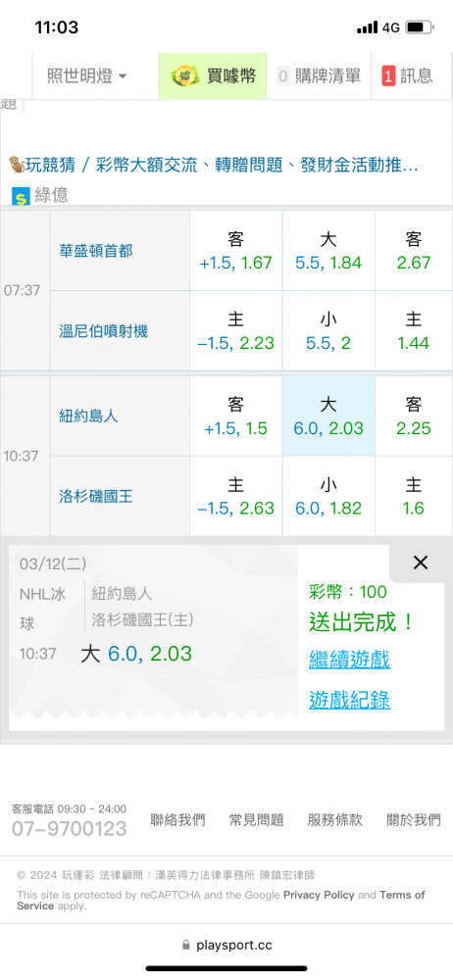Select 客 +1.5, 1.67 for 華盛頓首都
Screen dimensions: 453x980
236,251
